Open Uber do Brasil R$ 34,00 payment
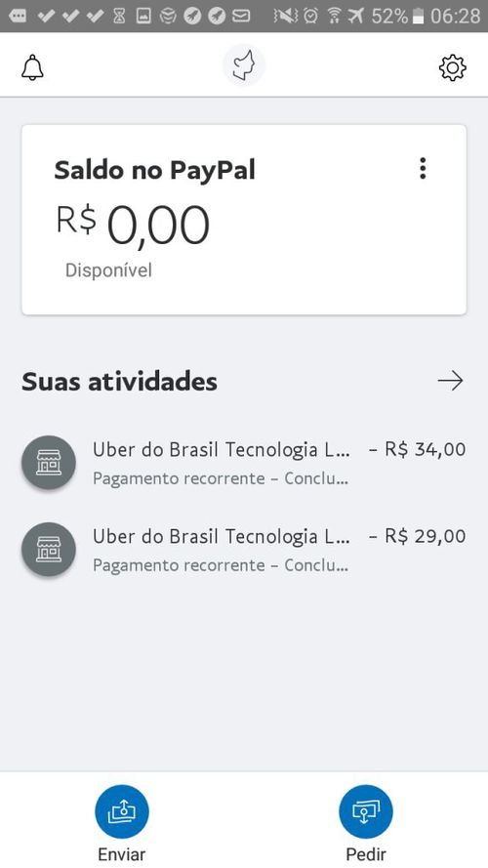Viewport: 488px width, 868px height. (243, 463)
